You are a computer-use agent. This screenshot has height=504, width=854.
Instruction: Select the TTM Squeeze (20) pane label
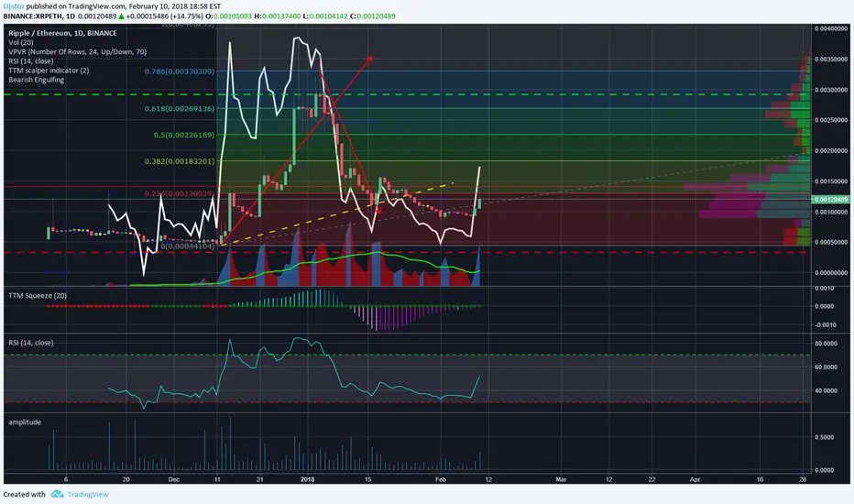click(38, 295)
